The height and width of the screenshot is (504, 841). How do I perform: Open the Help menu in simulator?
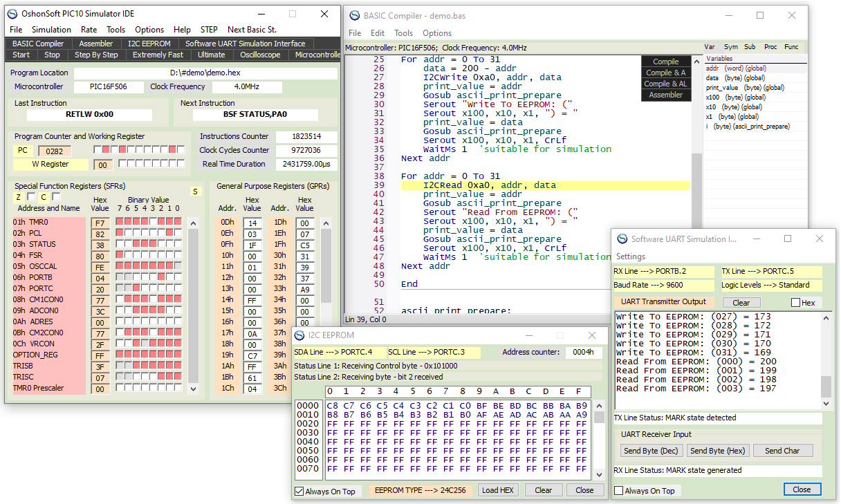[x=182, y=30]
